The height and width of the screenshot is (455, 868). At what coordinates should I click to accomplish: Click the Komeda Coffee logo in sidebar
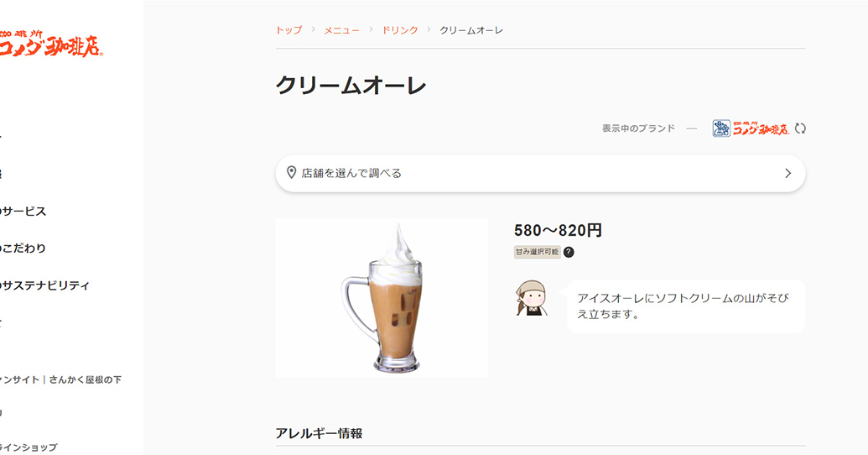50,43
